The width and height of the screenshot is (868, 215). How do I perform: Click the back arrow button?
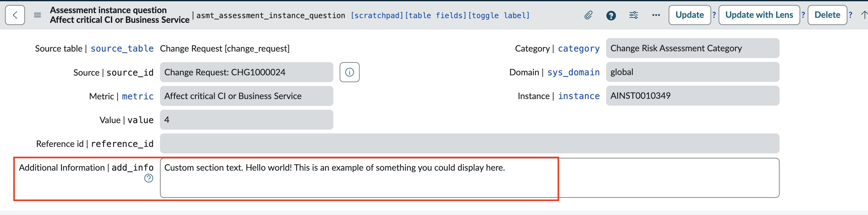(x=15, y=15)
